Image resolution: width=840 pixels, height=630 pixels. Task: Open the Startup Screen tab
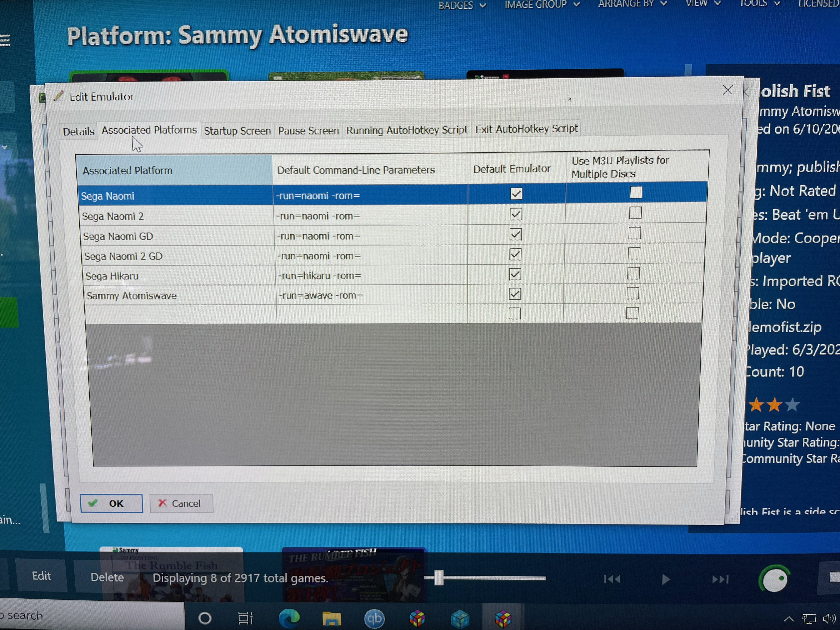pyautogui.click(x=237, y=131)
